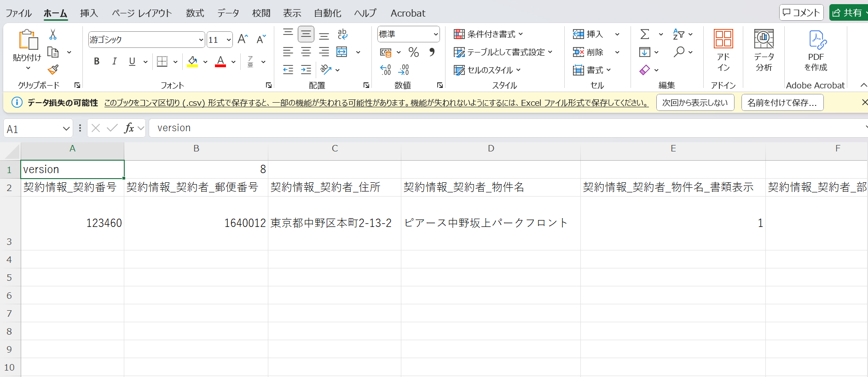Open the font name dropdown 游ゴシック
Image resolution: width=868 pixels, height=377 pixels.
tap(201, 40)
